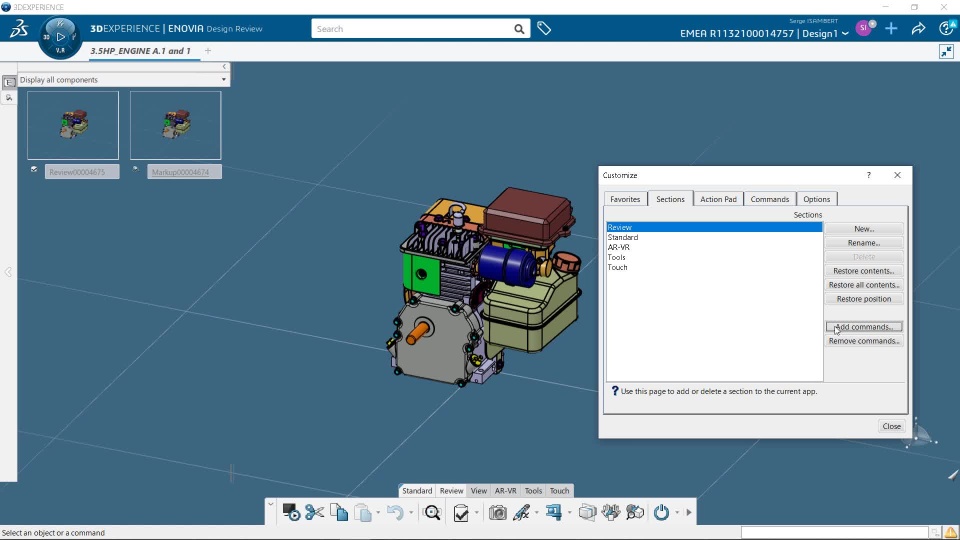Open the Paste options dropdown arrow
This screenshot has width=960, height=540.
coord(378,512)
